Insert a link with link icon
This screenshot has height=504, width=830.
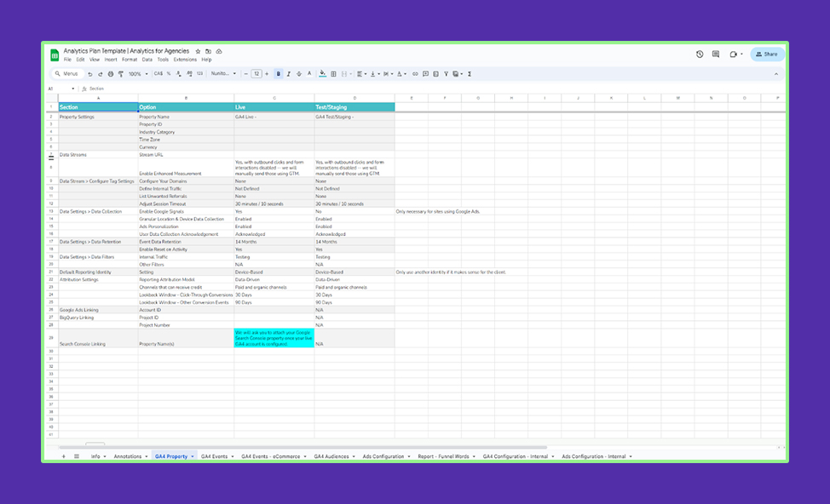[x=415, y=74]
